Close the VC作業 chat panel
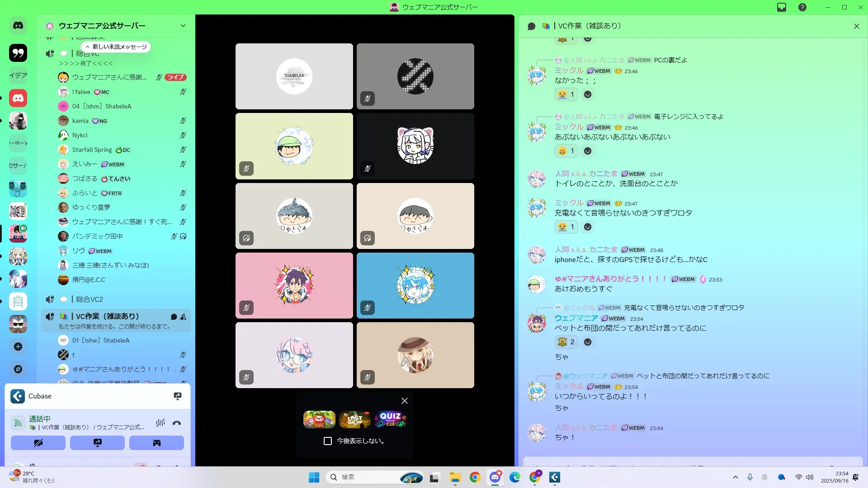 pyautogui.click(x=856, y=26)
